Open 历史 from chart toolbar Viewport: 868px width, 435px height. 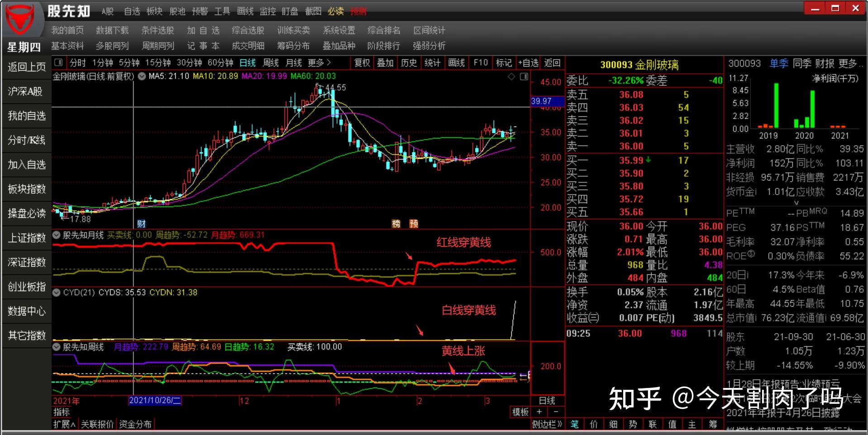point(409,62)
